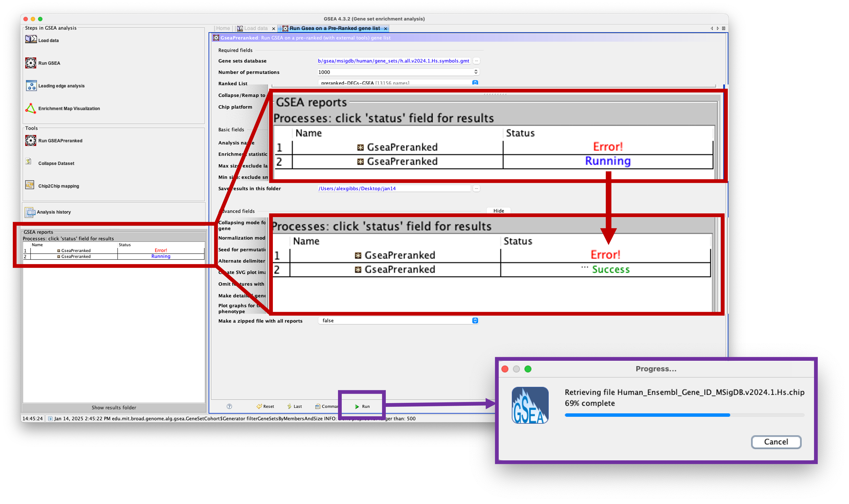Browse for the save results folder with the ellipsis button
849x504 pixels.
click(476, 188)
